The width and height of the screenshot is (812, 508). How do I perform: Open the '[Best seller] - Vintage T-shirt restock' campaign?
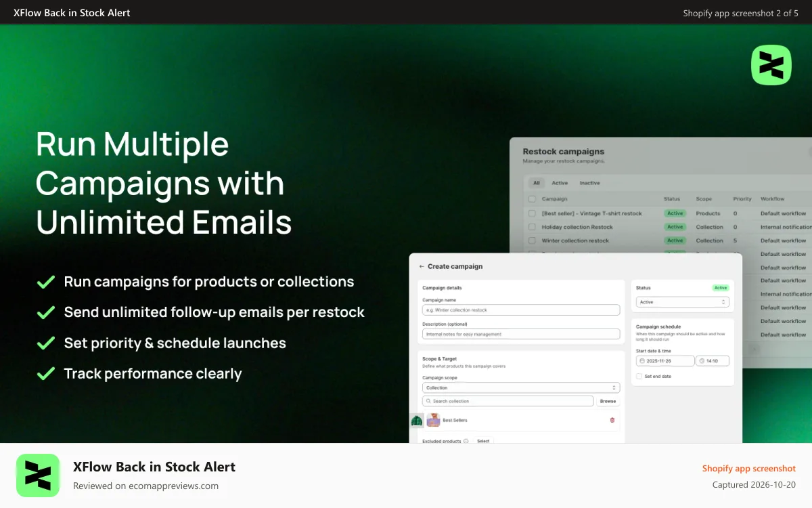coord(592,213)
